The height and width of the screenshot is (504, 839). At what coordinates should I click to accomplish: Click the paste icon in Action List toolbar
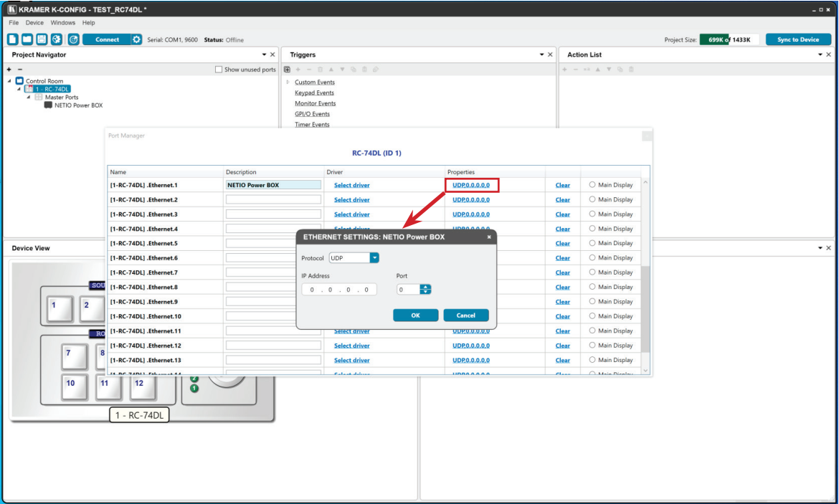click(x=631, y=70)
